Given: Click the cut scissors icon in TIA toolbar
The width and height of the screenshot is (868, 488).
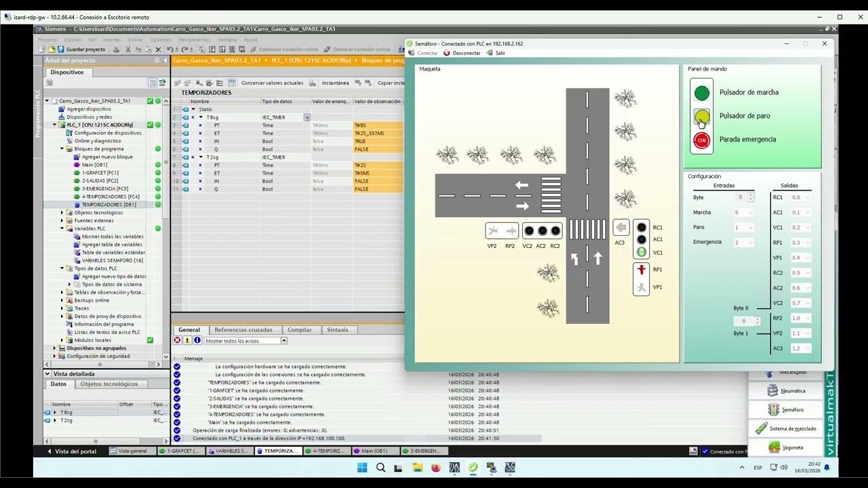Looking at the screenshot, I should click(127, 49).
